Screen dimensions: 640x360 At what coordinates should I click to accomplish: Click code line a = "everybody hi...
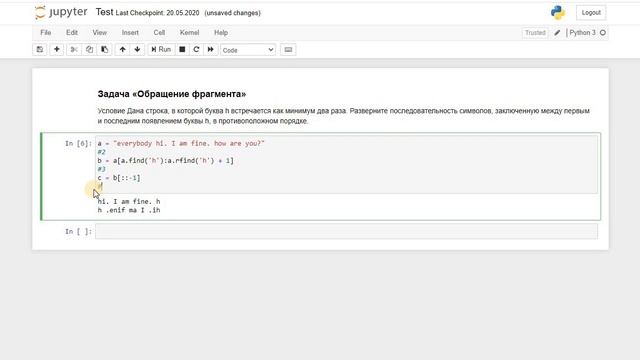click(x=181, y=143)
